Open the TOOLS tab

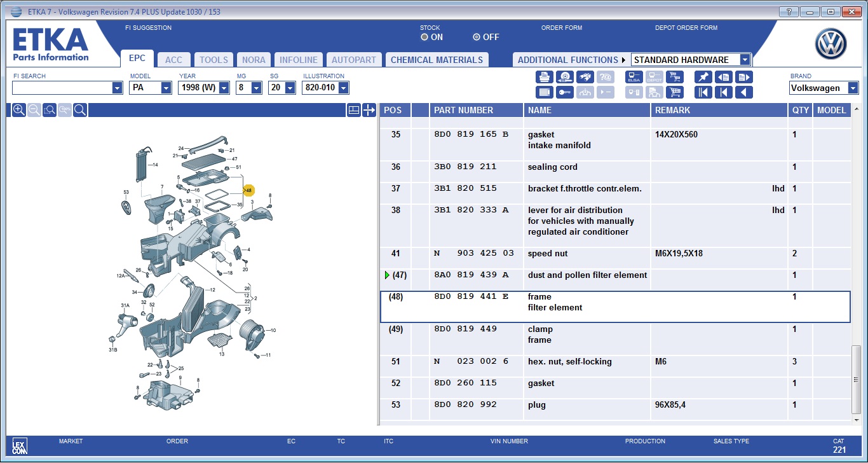point(214,60)
